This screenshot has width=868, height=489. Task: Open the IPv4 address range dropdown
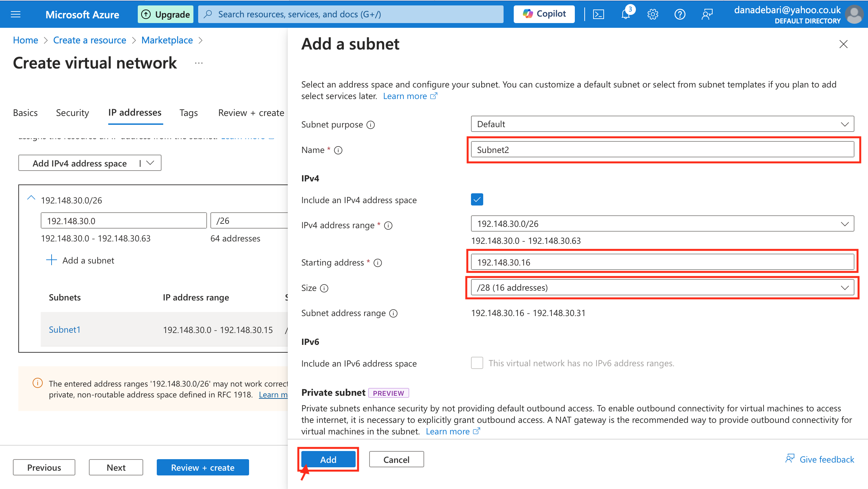coord(662,224)
